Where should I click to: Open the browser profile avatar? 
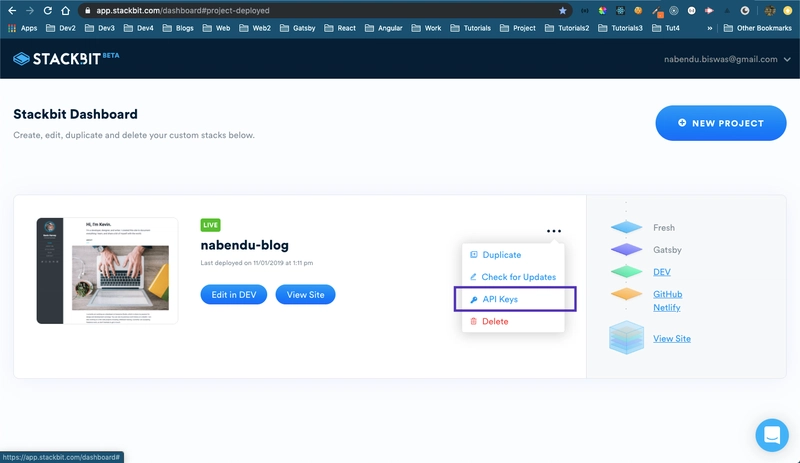coord(770,10)
